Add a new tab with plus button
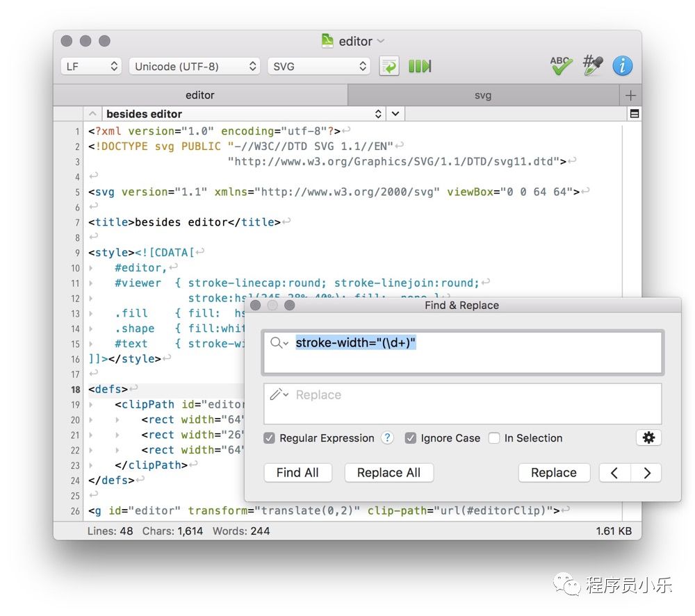This screenshot has height=616, width=695. 630,95
